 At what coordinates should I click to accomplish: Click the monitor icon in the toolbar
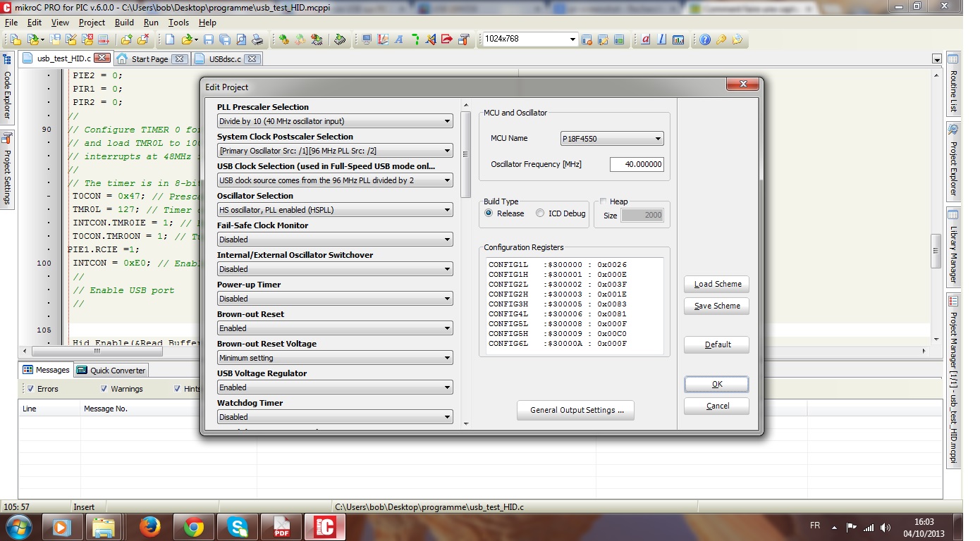367,39
